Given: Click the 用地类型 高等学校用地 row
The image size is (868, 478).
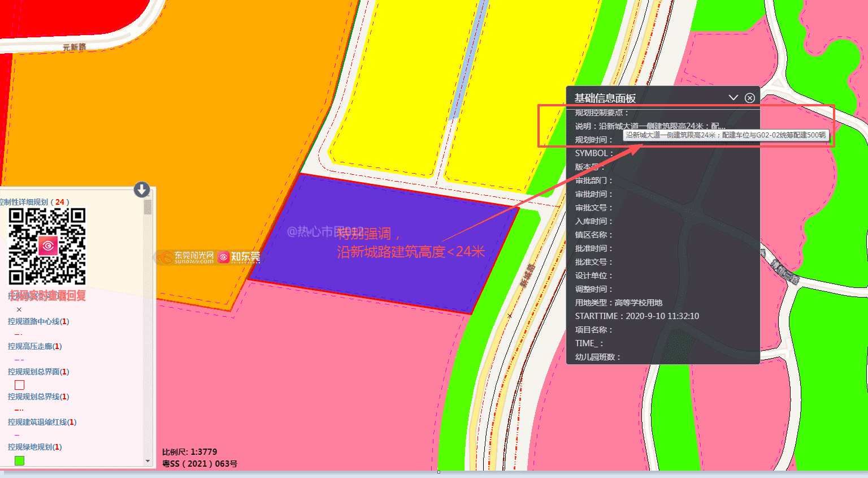Looking at the screenshot, I should pyautogui.click(x=618, y=303).
